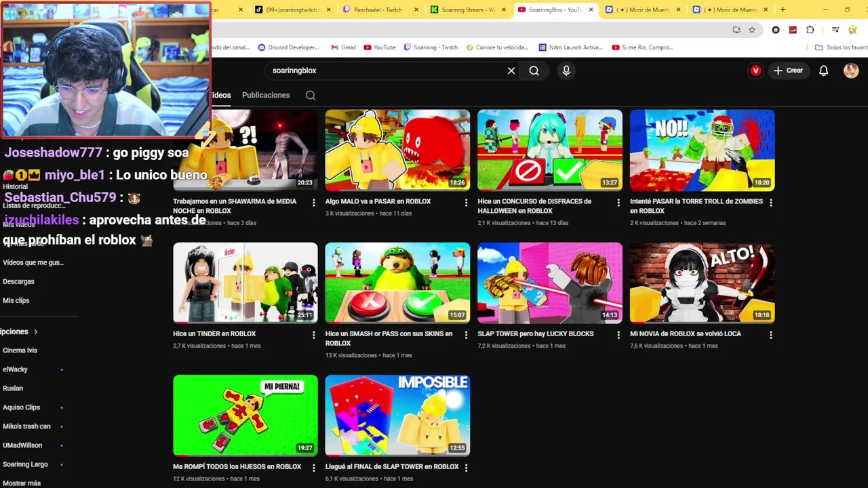Open the elWacky subscription
Viewport: 868px width, 488px height.
pos(15,369)
